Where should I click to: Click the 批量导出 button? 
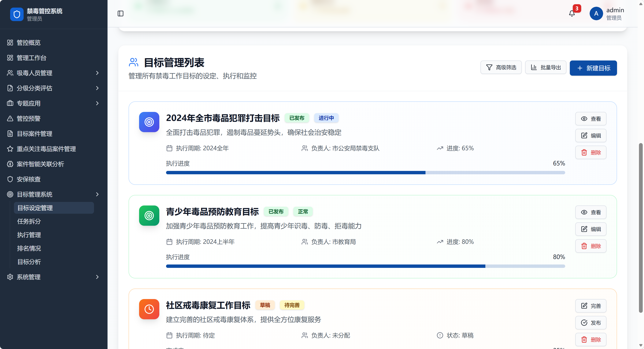tap(546, 67)
